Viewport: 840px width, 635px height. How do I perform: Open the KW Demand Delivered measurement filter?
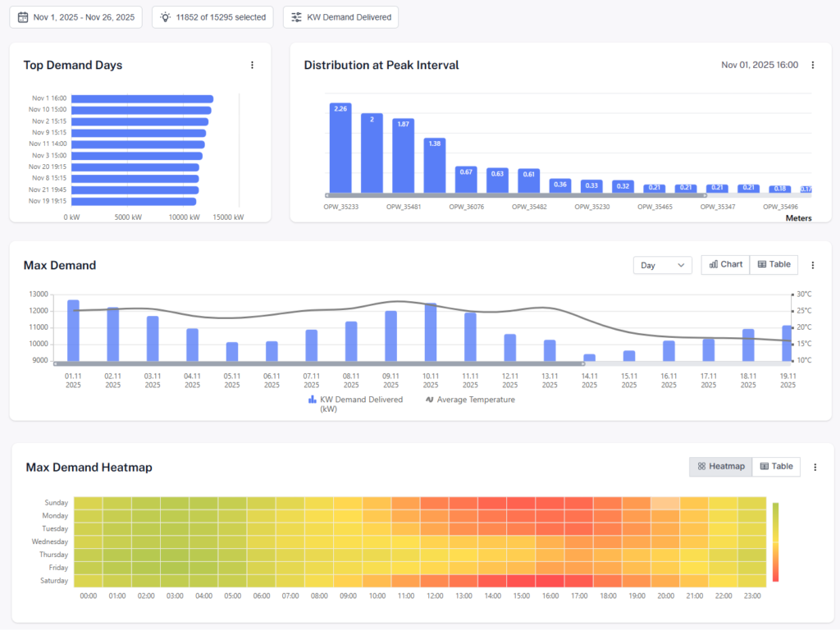click(x=340, y=17)
